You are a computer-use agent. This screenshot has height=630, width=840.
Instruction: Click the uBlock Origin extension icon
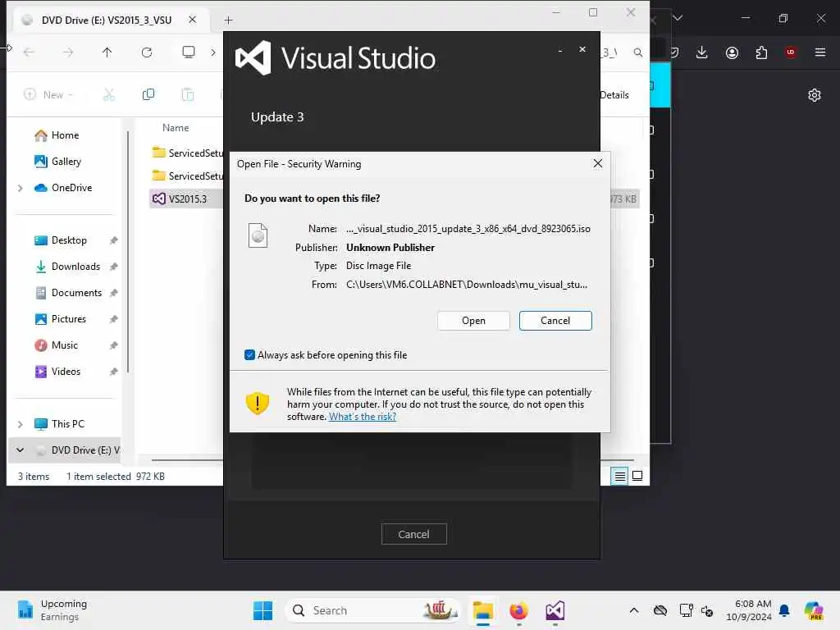(x=791, y=52)
